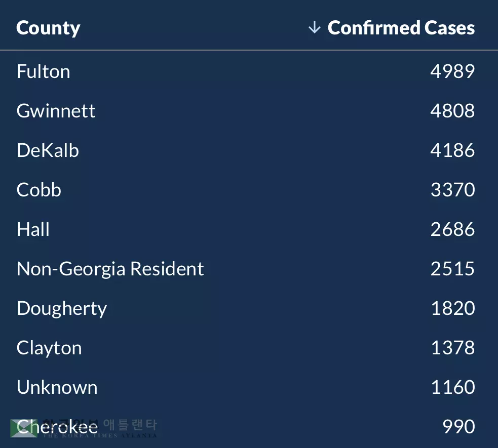This screenshot has width=498, height=448.
Task: Select the Dougherty county name
Action: (62, 309)
